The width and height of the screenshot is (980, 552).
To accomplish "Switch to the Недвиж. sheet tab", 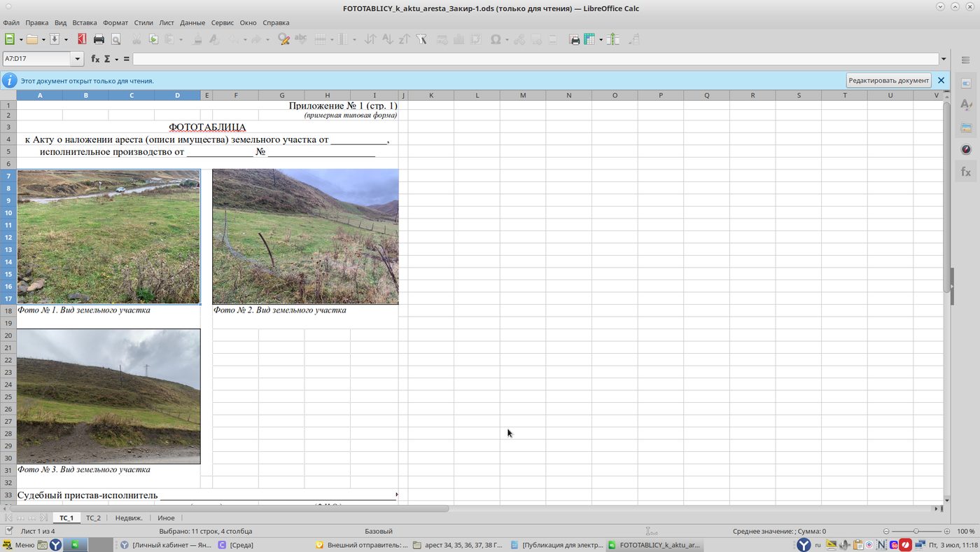I will (x=129, y=518).
